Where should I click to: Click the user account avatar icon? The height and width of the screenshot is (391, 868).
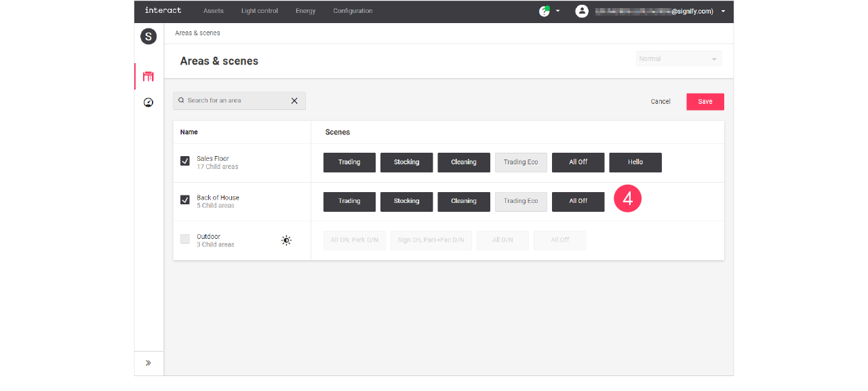point(581,12)
